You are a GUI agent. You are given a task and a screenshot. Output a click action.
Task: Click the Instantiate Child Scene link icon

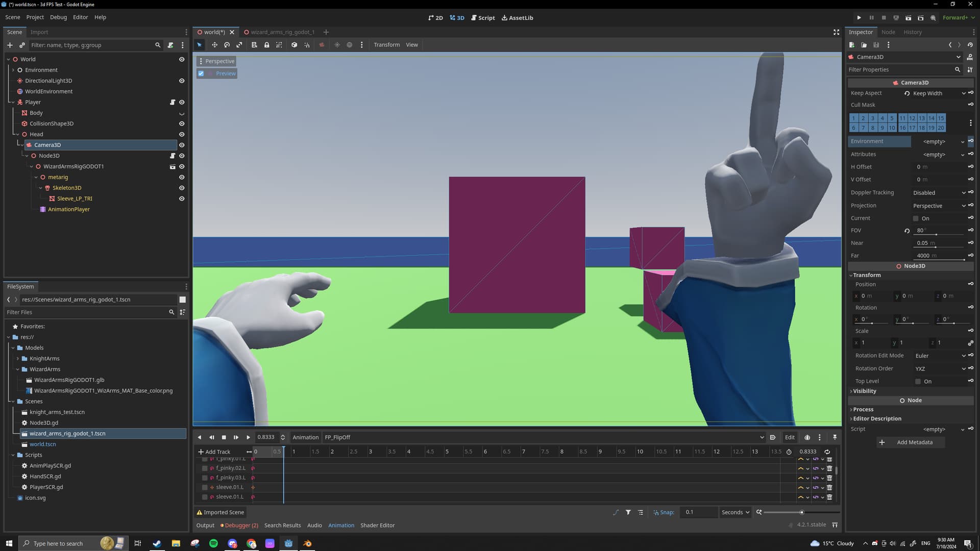click(22, 45)
